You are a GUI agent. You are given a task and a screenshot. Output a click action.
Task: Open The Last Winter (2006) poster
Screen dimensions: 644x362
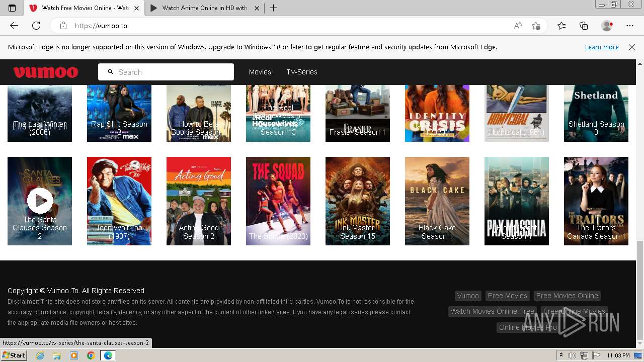(x=40, y=113)
